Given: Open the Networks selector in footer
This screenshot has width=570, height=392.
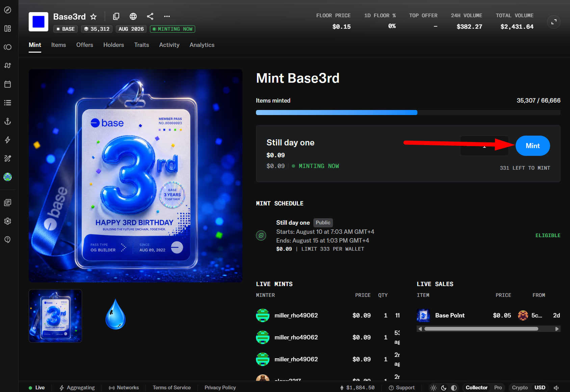Looking at the screenshot, I should pos(124,388).
